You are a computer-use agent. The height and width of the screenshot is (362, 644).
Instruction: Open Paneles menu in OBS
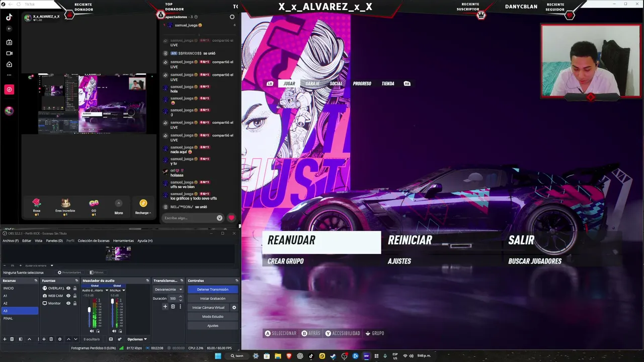pyautogui.click(x=54, y=241)
